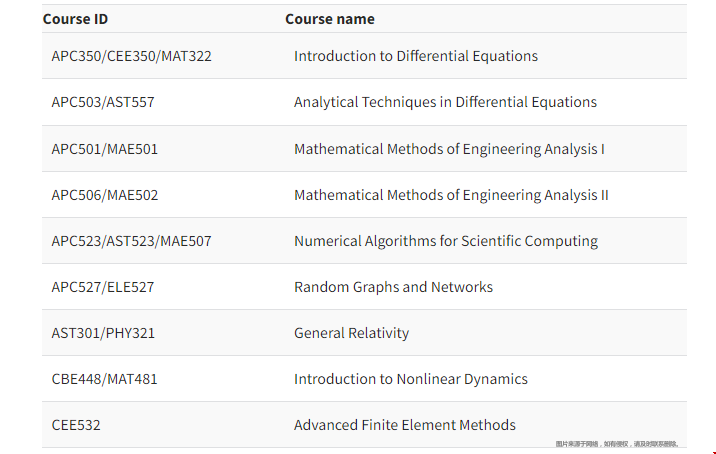This screenshot has width=716, height=454.
Task: Click Introduction to Nonlinear Dynamics course
Action: [x=411, y=380]
